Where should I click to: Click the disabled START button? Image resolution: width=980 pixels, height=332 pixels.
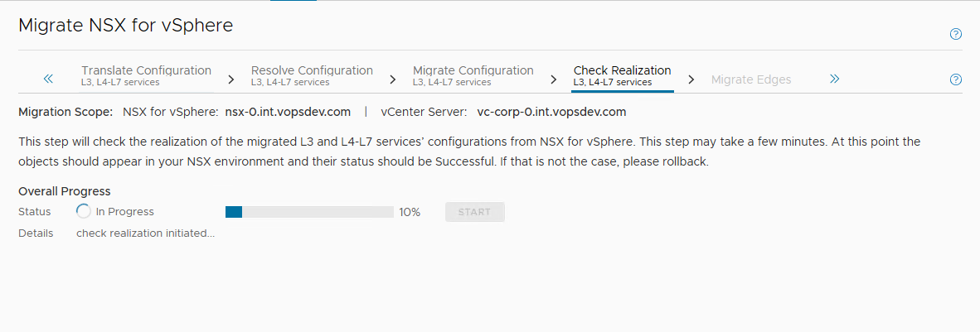tap(475, 212)
